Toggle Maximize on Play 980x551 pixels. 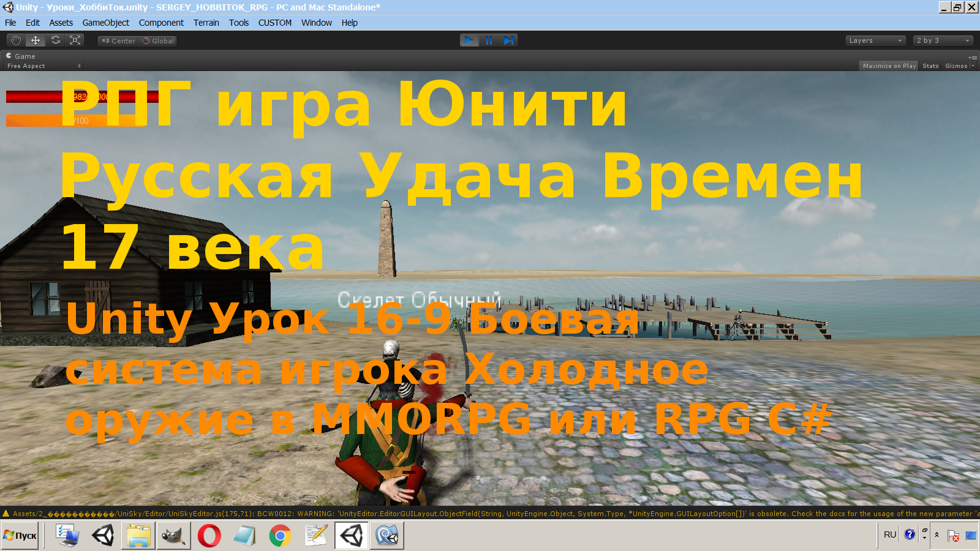889,66
